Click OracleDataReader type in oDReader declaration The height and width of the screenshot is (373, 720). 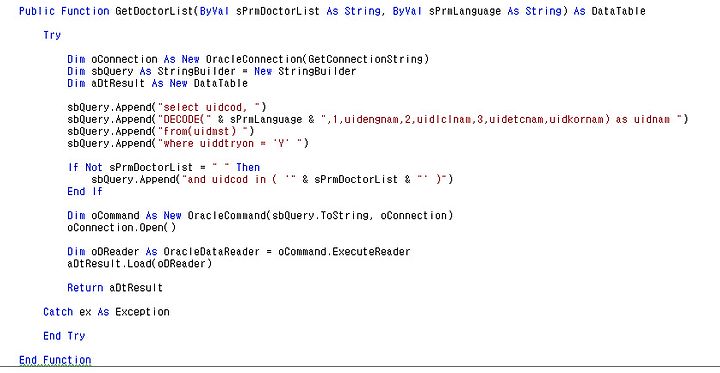pos(212,252)
